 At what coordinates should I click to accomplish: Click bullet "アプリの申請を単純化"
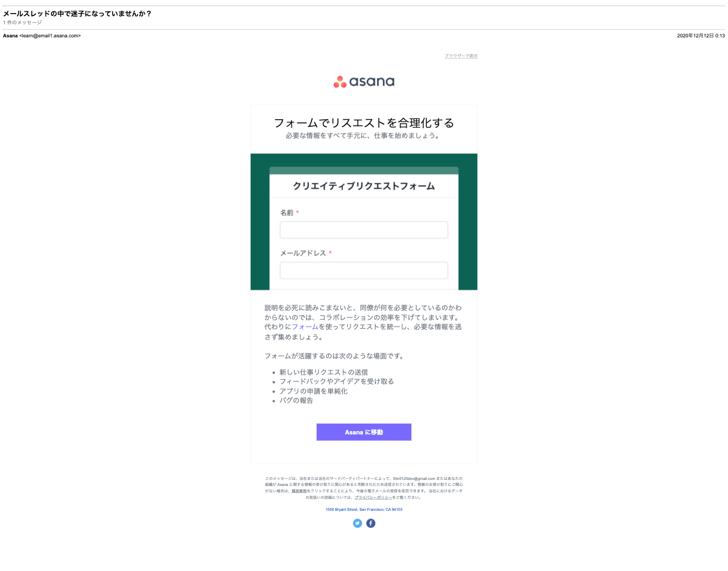click(313, 391)
